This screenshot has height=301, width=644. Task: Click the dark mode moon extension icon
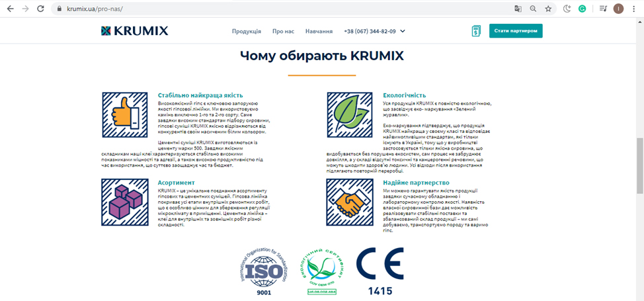pos(567,9)
